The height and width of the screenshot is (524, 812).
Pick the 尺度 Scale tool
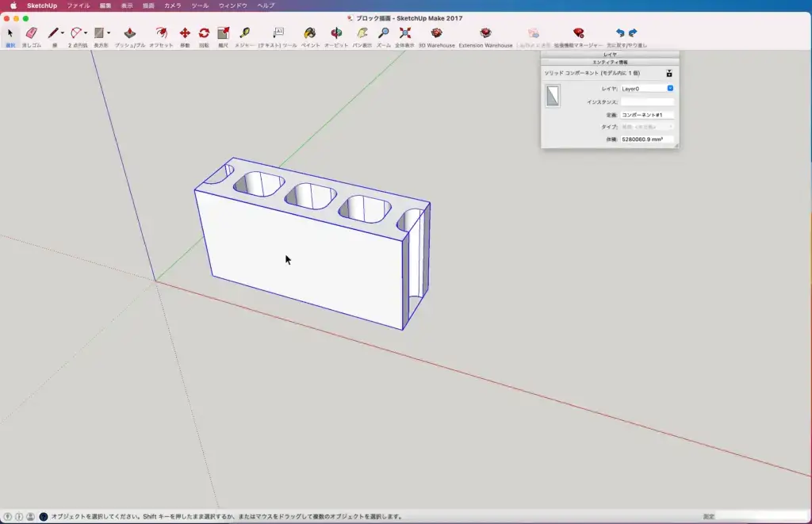pos(223,33)
